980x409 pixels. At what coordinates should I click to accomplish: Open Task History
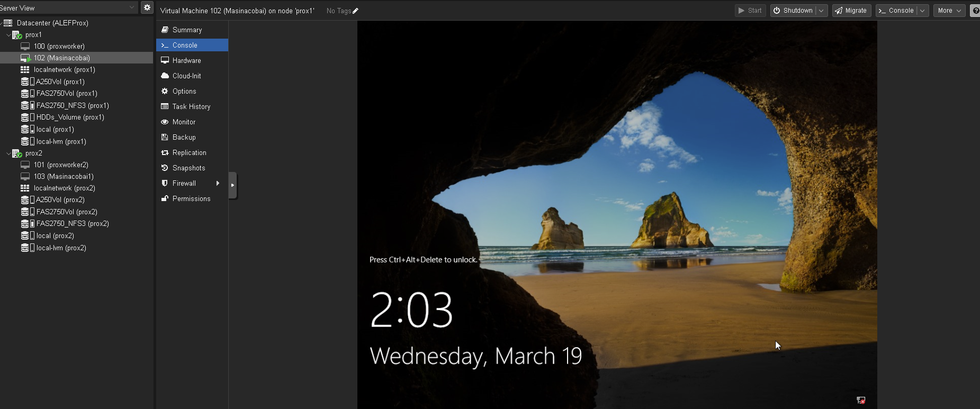[x=192, y=107]
